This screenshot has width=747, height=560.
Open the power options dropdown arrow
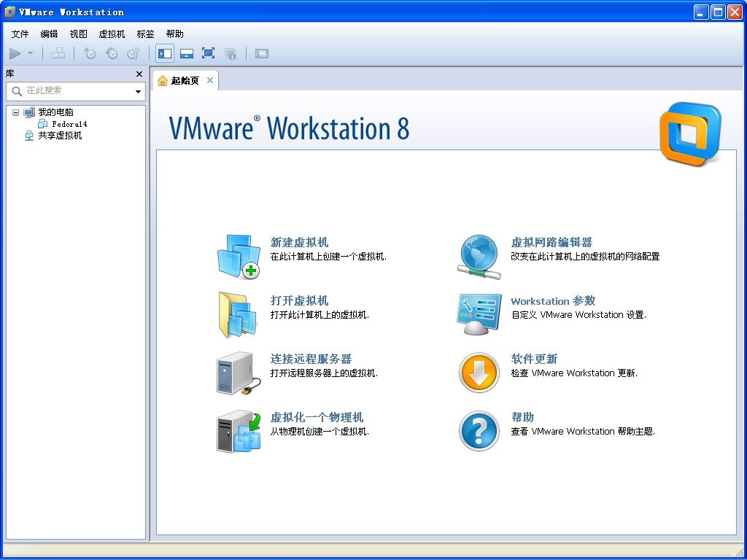coord(31,53)
